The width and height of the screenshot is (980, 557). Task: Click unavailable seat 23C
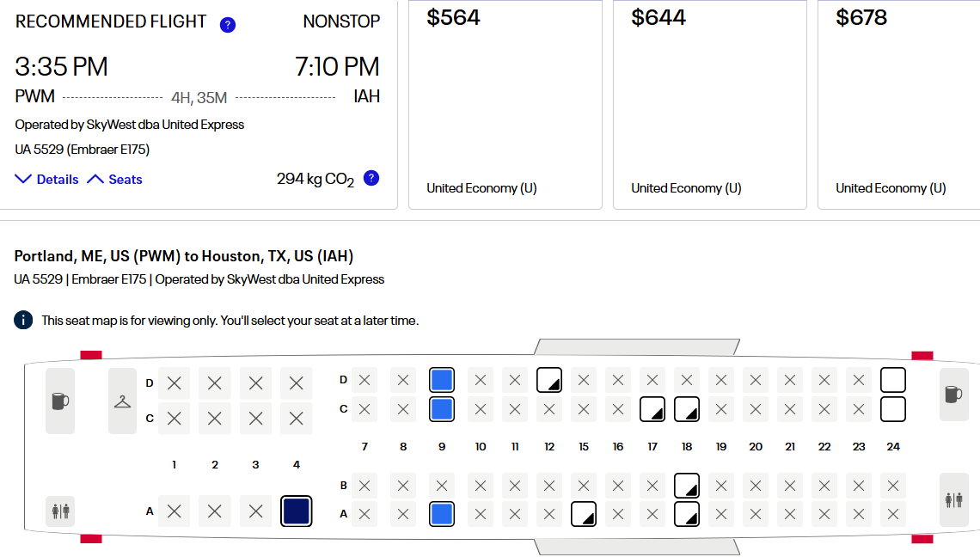point(859,409)
